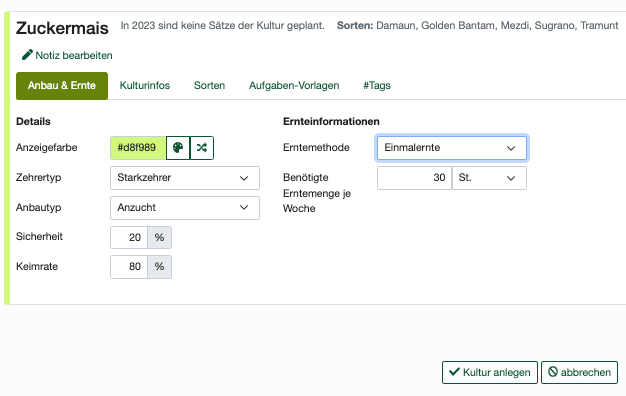Click the pencil icon beside Notiz bearbeiten
This screenshot has height=396, width=626.
(27, 55)
